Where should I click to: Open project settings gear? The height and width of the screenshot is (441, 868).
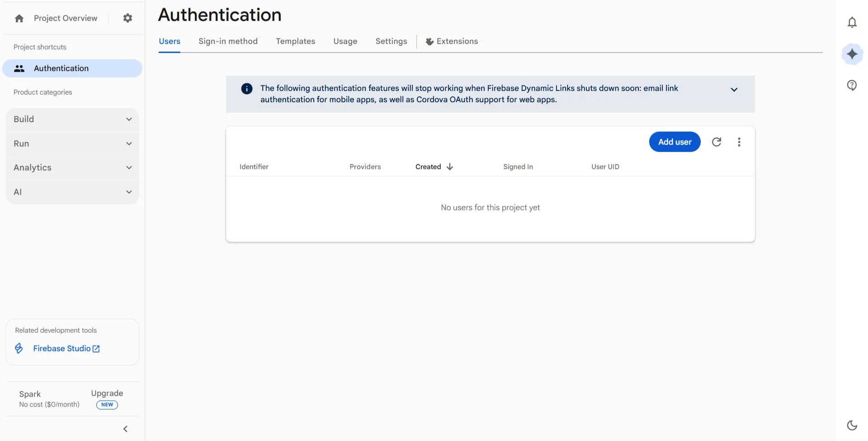pyautogui.click(x=128, y=18)
